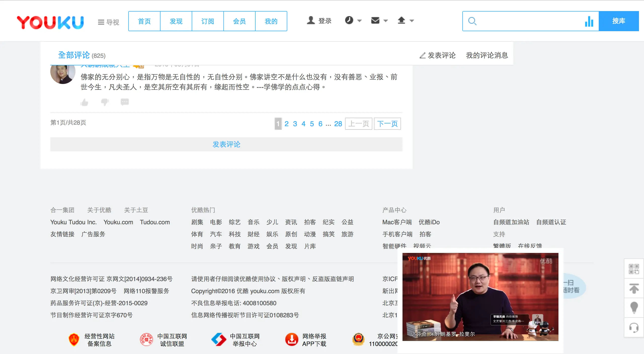644x354 pixels.
Task: Click the back-to-top arrow icon
Action: pyautogui.click(x=634, y=288)
